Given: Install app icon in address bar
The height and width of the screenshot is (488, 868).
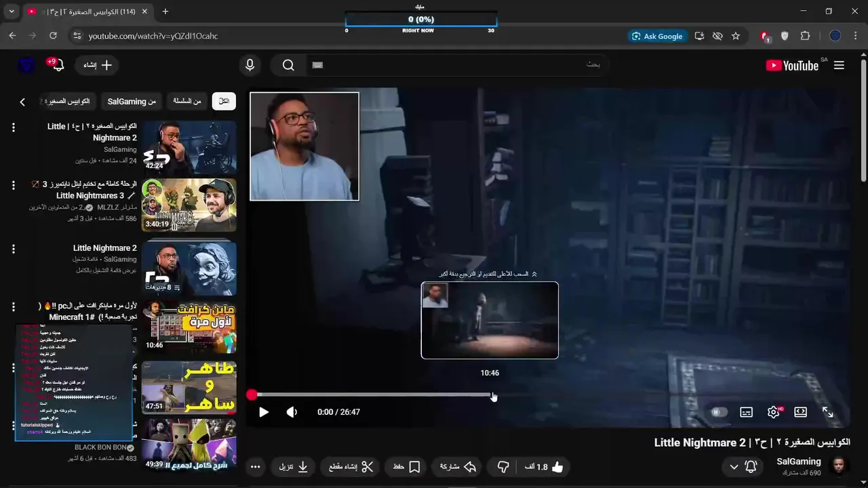Looking at the screenshot, I should [x=699, y=36].
